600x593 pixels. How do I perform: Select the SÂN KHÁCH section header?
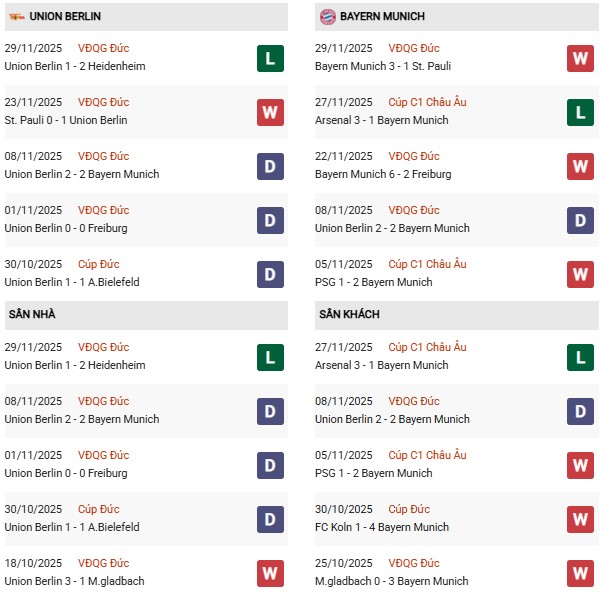(351, 315)
